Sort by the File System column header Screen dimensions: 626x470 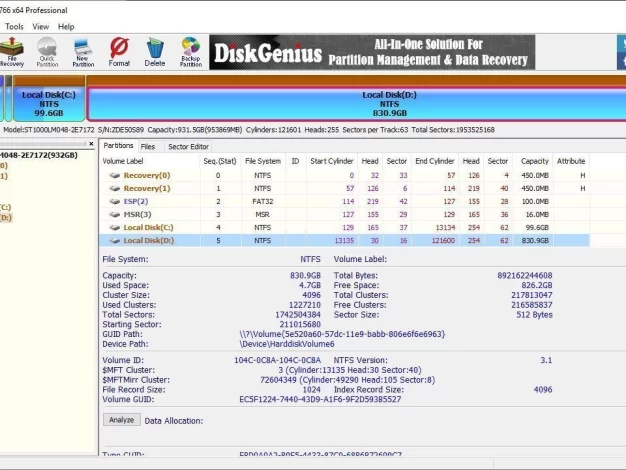pyautogui.click(x=263, y=161)
